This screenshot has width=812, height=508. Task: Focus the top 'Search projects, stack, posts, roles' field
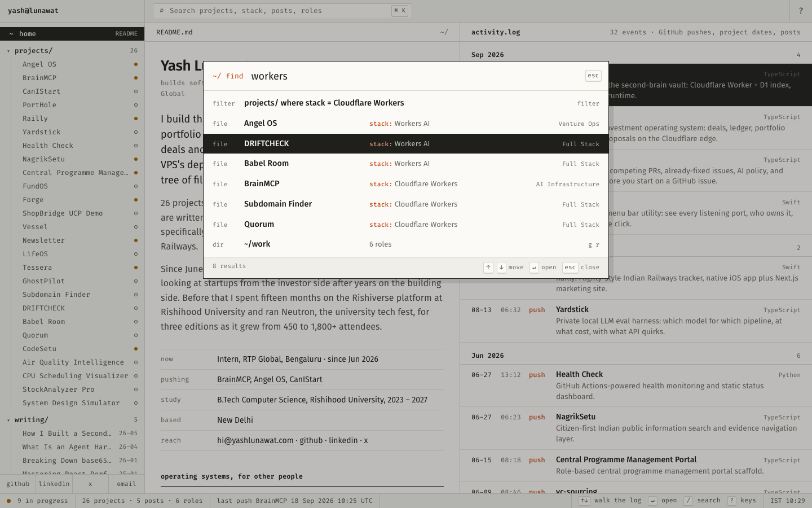point(283,11)
